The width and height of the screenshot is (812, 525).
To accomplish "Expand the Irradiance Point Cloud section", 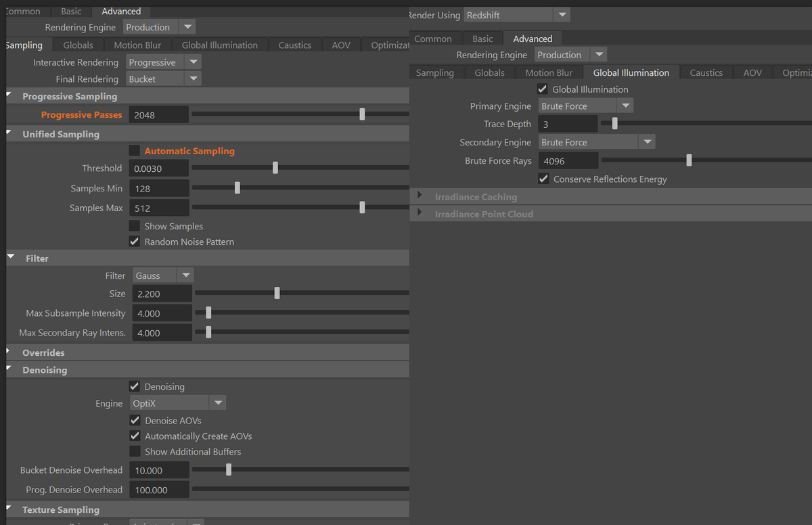I will (611, 214).
